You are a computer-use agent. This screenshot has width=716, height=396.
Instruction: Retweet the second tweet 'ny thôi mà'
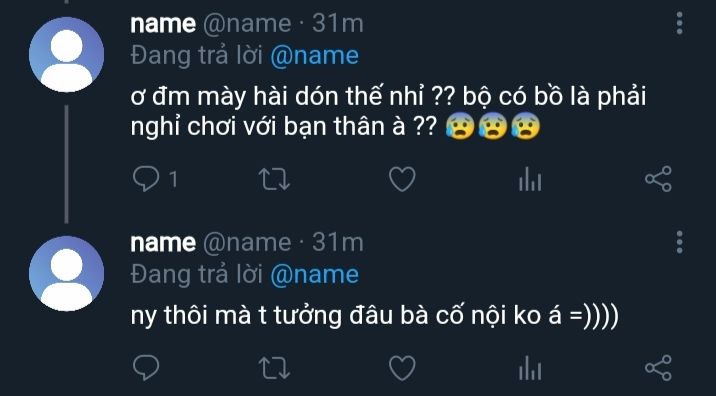[x=274, y=368]
